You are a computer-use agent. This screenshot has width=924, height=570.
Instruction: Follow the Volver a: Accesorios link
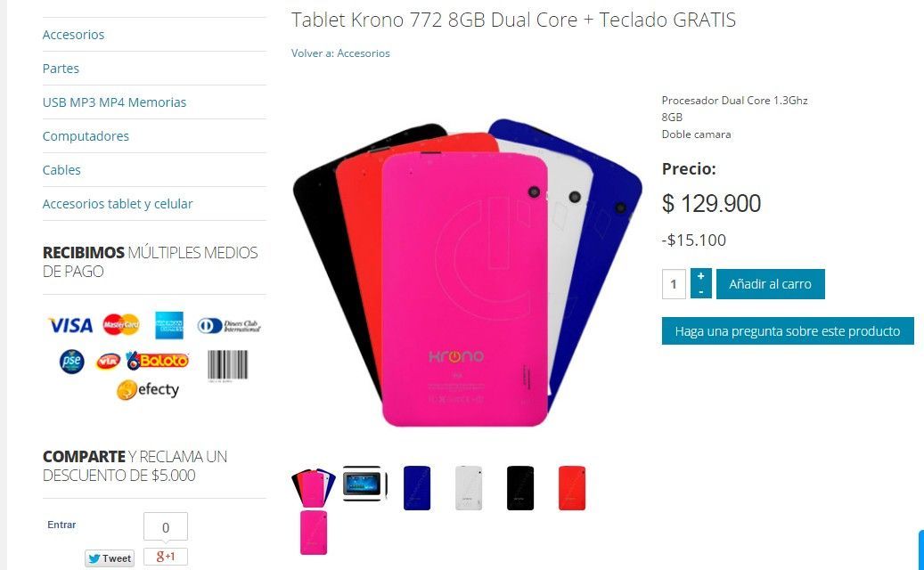coord(340,53)
